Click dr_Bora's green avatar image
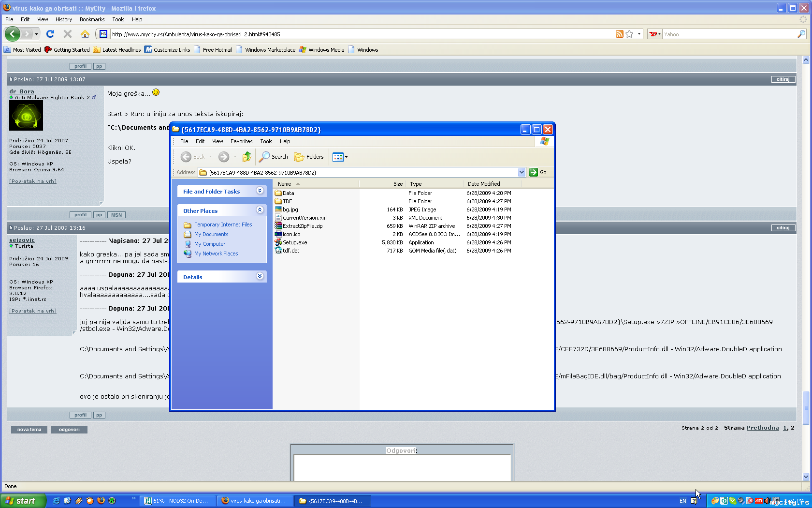This screenshot has width=812, height=508. 26,116
